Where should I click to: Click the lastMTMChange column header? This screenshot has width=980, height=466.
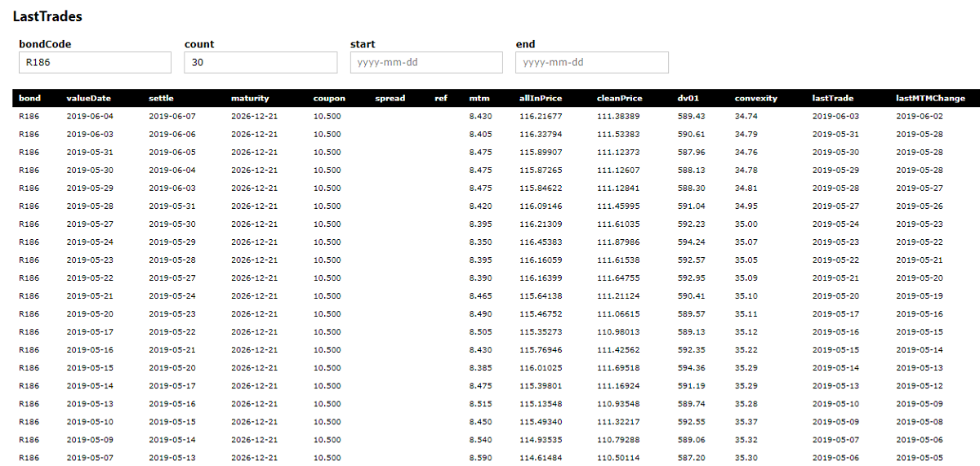(930, 98)
